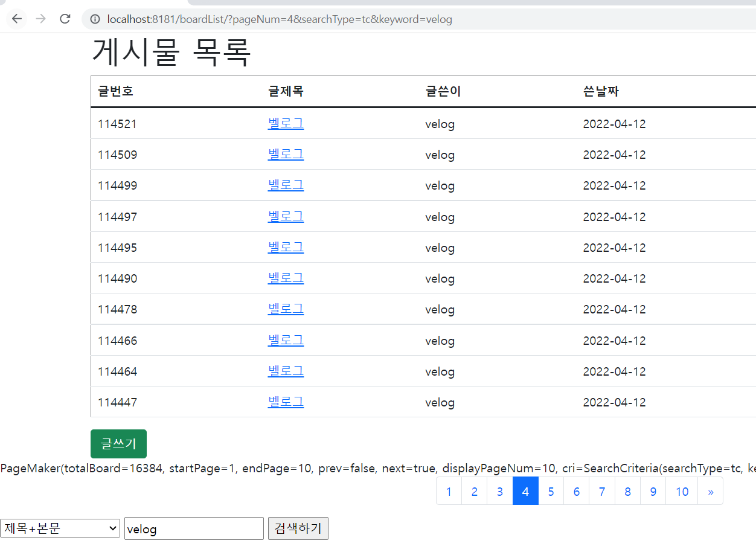Click post number 114495
This screenshot has width=756, height=552.
point(117,248)
